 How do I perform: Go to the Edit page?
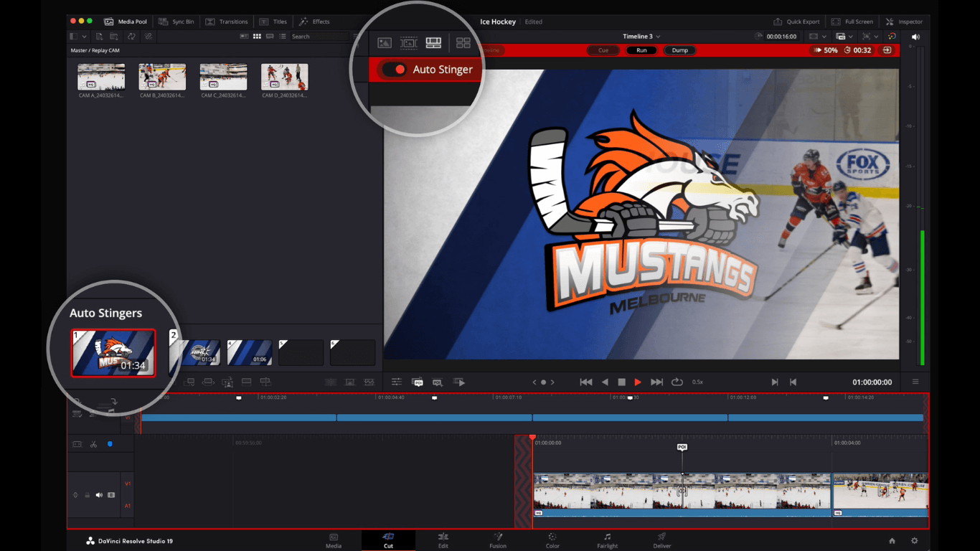click(x=443, y=540)
